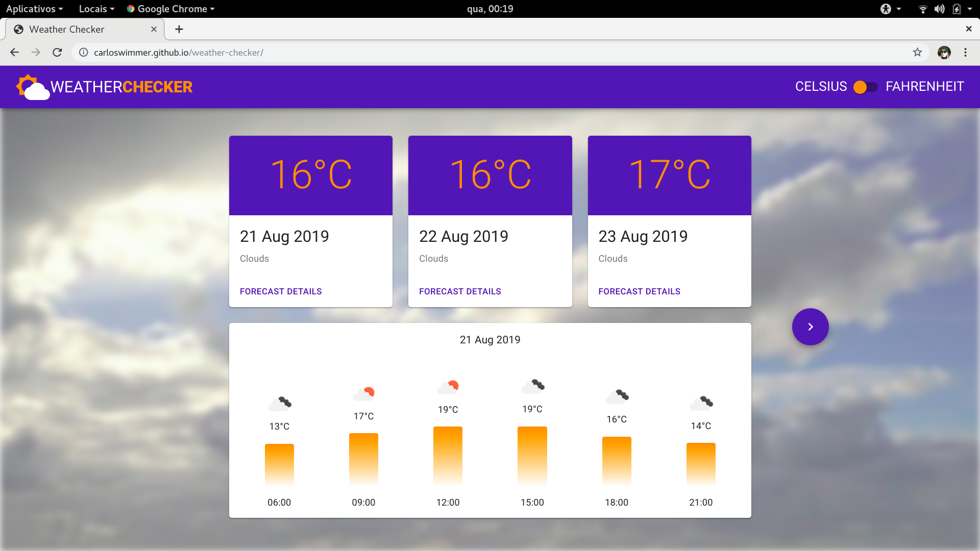The image size is (980, 551).
Task: Click the 12:00 partly sunny icon
Action: tap(448, 387)
